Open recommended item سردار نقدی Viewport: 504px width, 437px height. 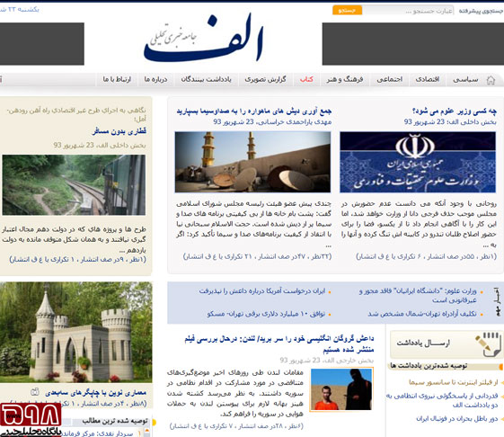(97, 433)
